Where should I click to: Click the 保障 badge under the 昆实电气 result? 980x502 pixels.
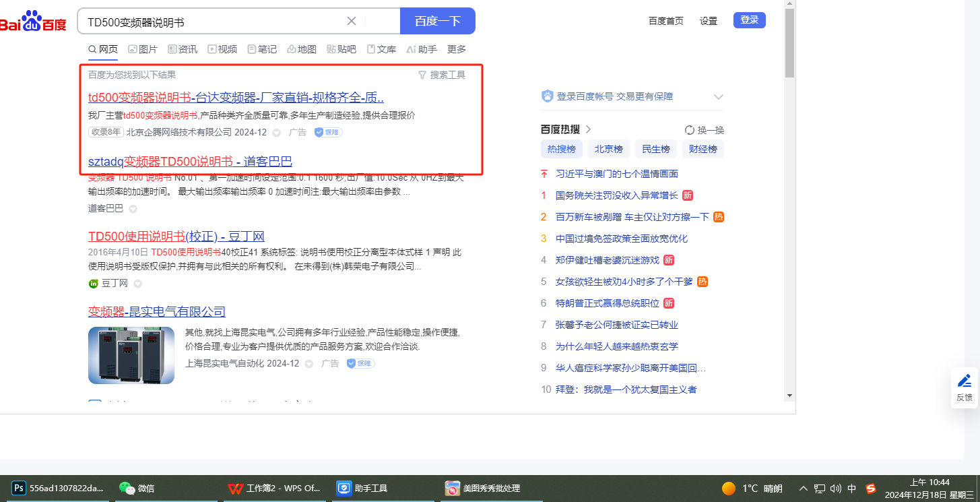361,363
